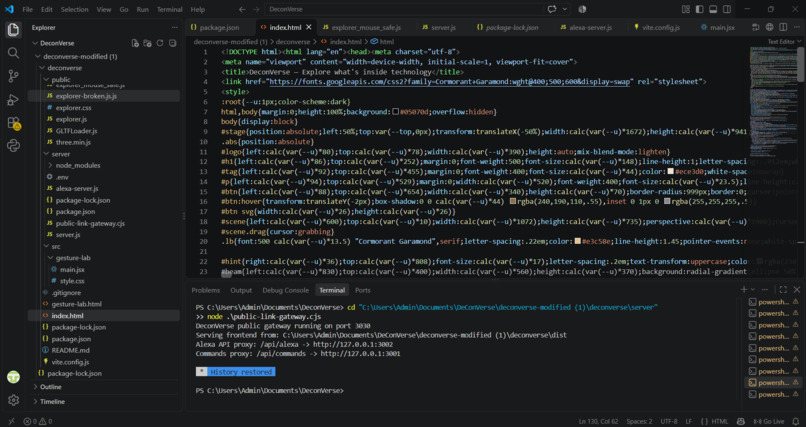Toggle the bottom Panel visibility

(x=713, y=9)
